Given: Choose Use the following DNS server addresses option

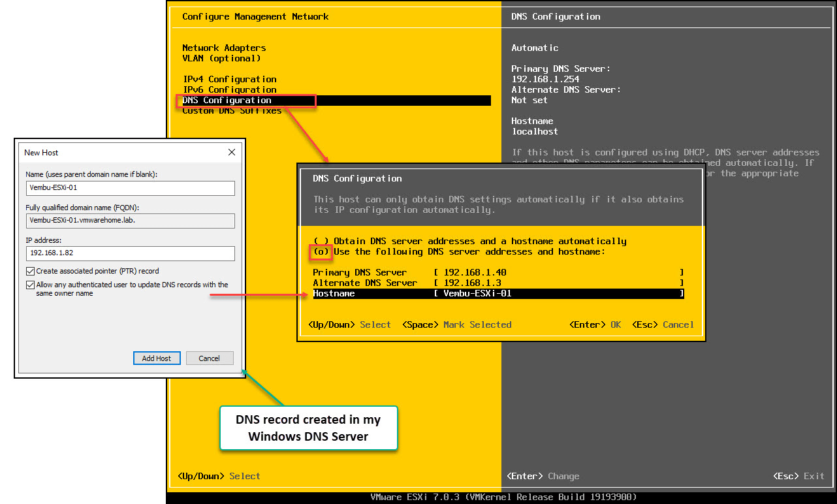Looking at the screenshot, I should coord(459,251).
